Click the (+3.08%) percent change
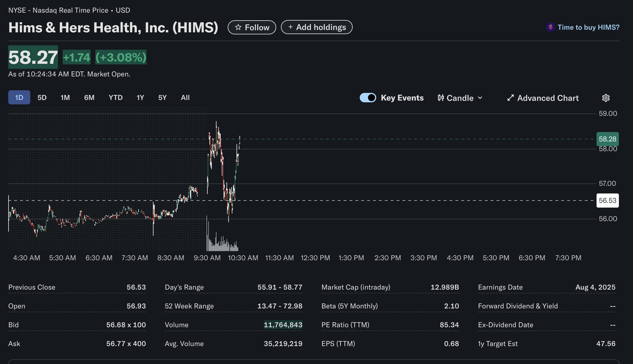The width and height of the screenshot is (633, 364). coord(121,57)
